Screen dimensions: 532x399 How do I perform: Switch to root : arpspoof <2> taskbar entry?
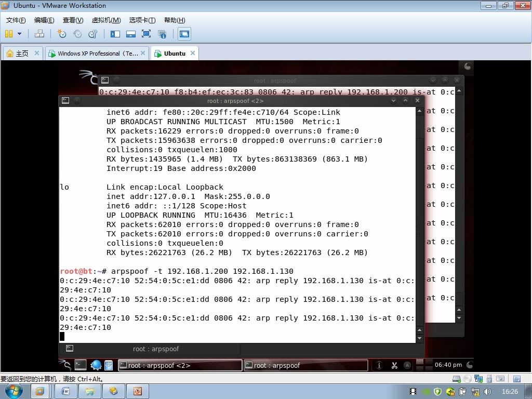pyautogui.click(x=180, y=365)
